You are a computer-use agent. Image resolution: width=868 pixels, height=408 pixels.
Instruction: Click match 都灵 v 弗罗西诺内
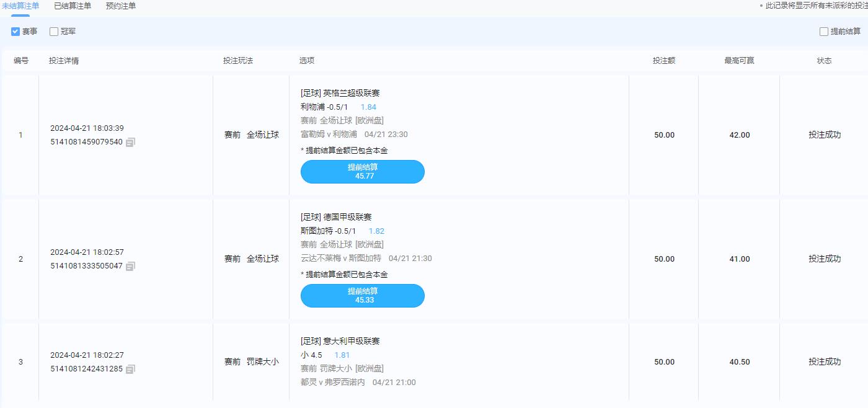(x=333, y=382)
